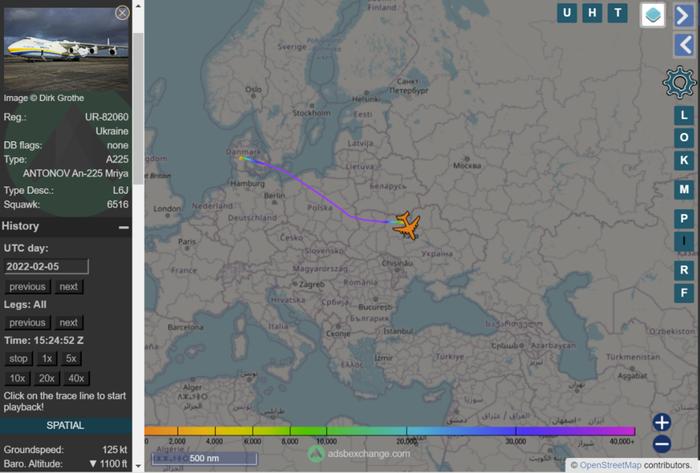Click the left chevron arrow button
This screenshot has width=700, height=473.
pyautogui.click(x=684, y=45)
